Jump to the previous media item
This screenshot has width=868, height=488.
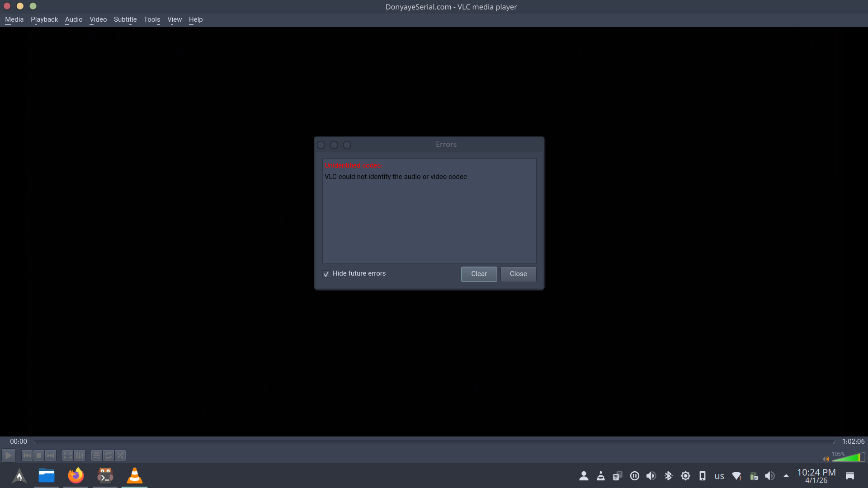click(x=27, y=455)
